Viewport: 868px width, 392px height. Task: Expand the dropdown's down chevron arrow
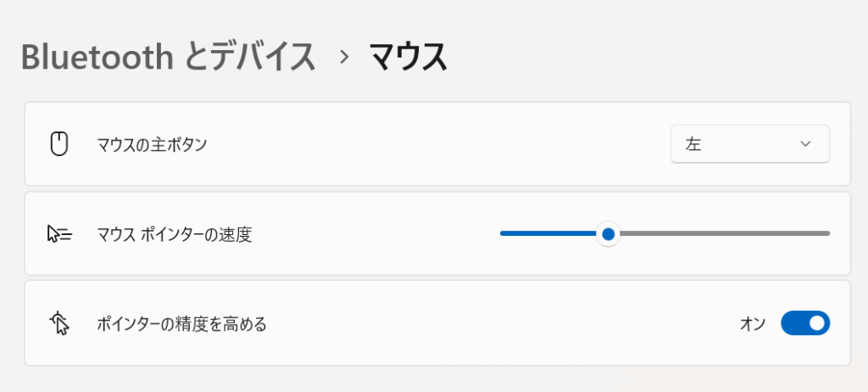tap(805, 144)
